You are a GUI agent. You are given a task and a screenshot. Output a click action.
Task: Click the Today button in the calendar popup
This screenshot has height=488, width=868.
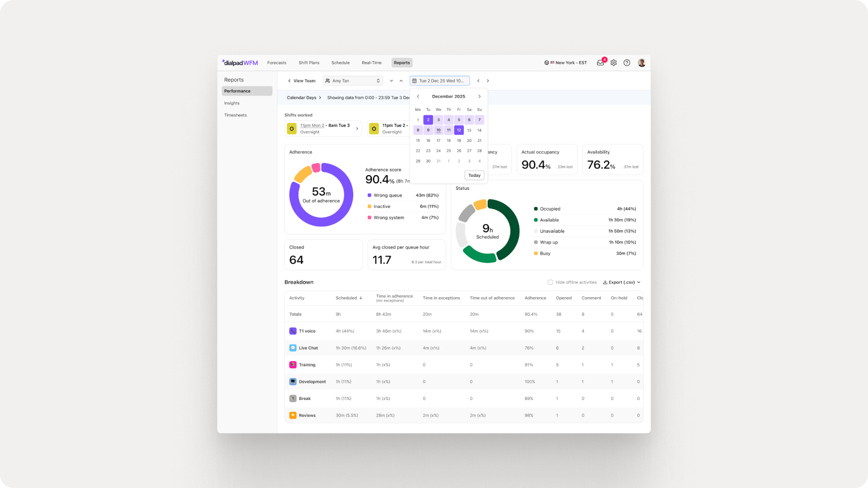(474, 175)
